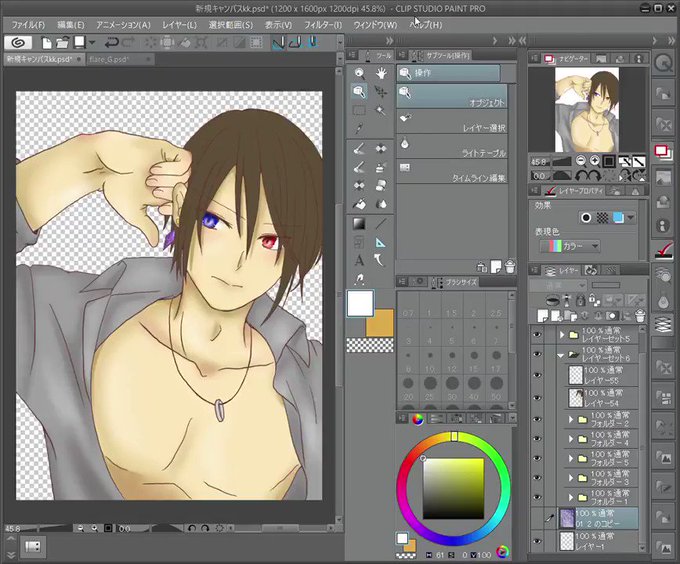Select the Hand move tool
The image size is (680, 564).
pyautogui.click(x=381, y=73)
